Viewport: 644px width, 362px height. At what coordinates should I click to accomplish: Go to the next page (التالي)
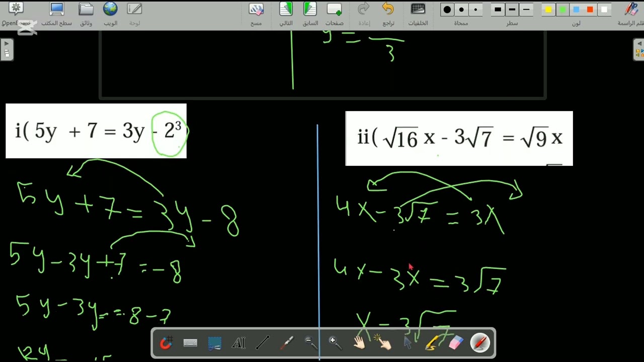tap(286, 15)
